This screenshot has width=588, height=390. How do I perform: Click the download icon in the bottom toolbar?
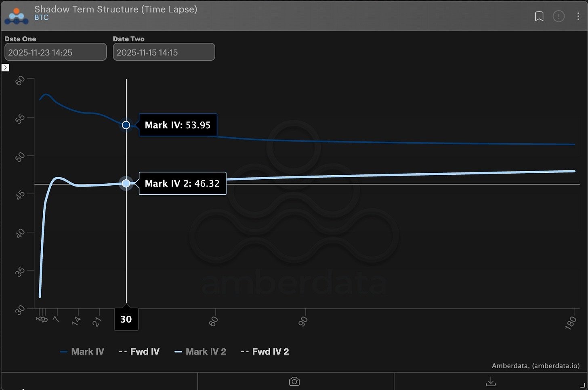[x=490, y=381]
